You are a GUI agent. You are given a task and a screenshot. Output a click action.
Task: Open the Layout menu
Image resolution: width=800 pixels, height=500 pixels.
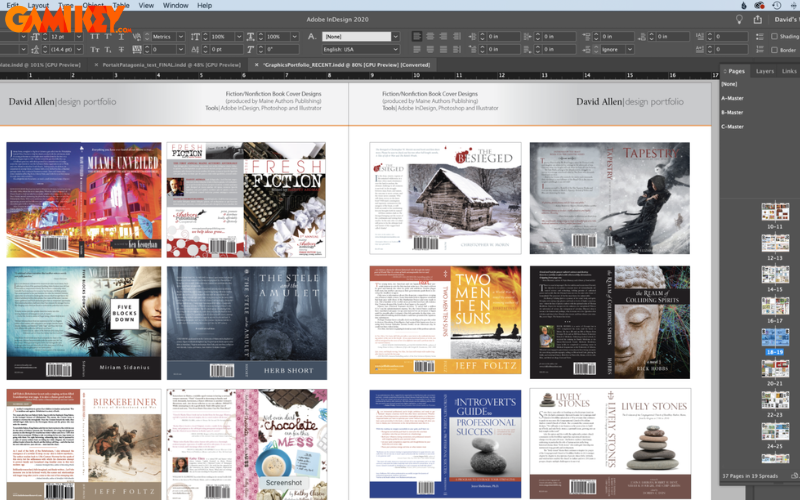coord(38,5)
